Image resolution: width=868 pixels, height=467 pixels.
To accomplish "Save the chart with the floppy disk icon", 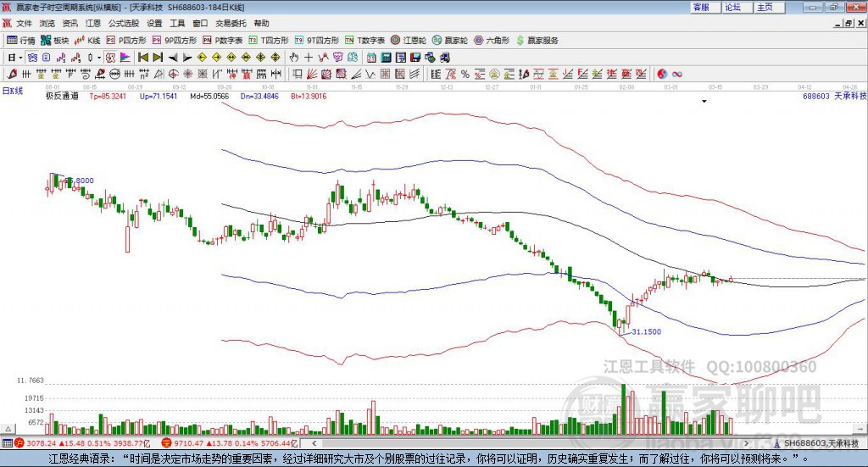I will tap(415, 58).
